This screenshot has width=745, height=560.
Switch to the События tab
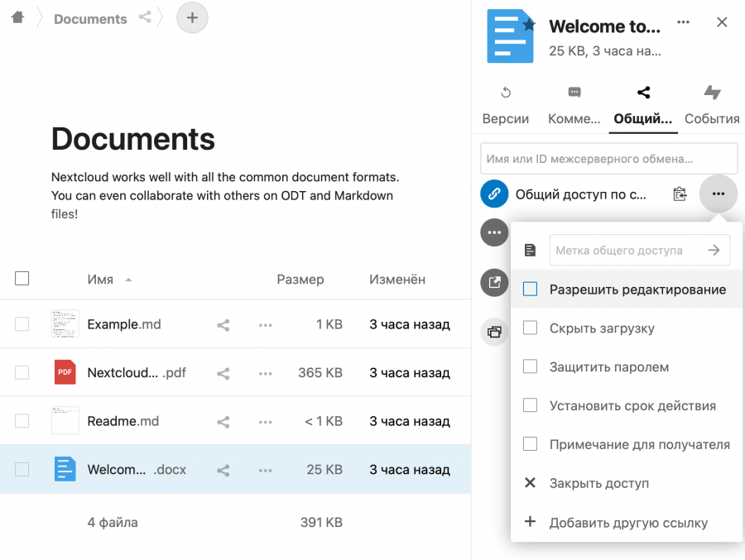tap(712, 105)
